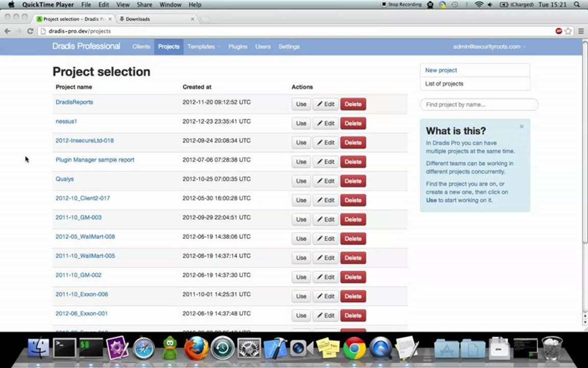Delete the 2011-10_GM-003 project
The height and width of the screenshot is (368, 588).
click(x=353, y=219)
